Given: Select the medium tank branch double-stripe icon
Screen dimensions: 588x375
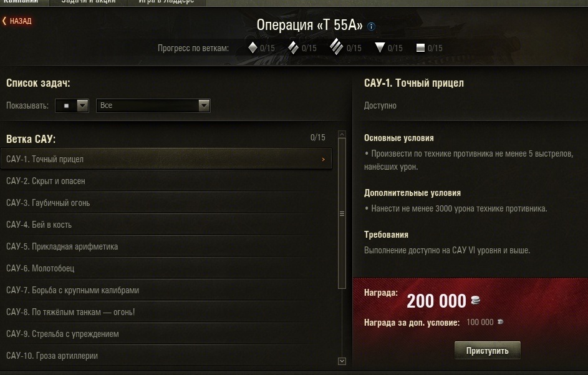Looking at the screenshot, I should coord(293,47).
